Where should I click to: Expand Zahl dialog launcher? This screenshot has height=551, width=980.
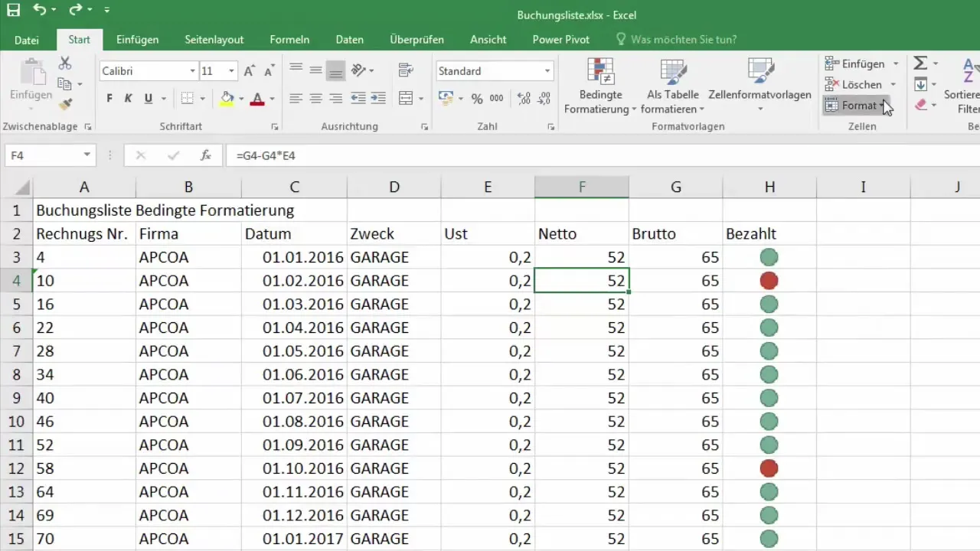pos(551,127)
